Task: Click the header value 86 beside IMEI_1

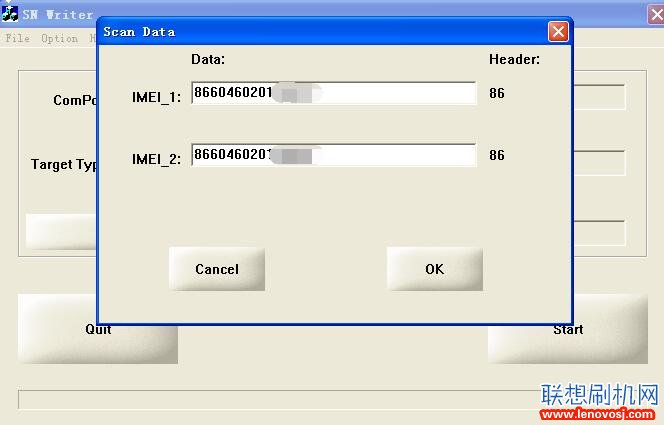Action: click(497, 93)
